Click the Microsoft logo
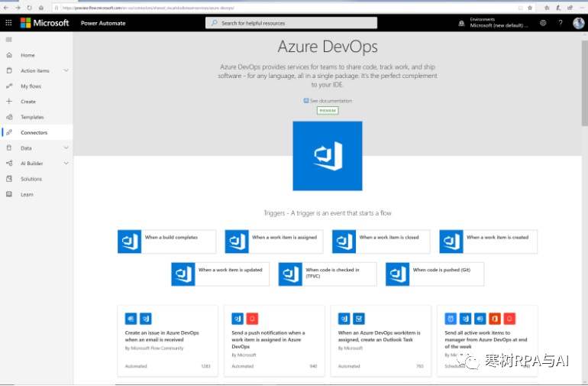 coord(44,23)
